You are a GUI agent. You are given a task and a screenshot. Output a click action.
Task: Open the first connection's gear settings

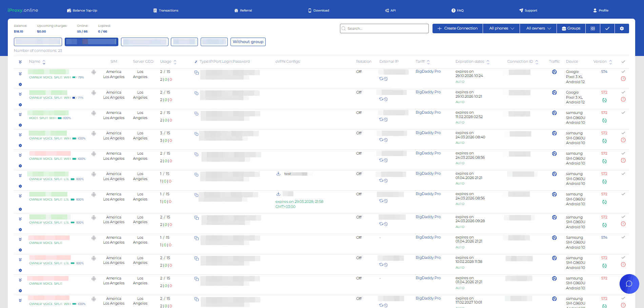[x=20, y=84]
